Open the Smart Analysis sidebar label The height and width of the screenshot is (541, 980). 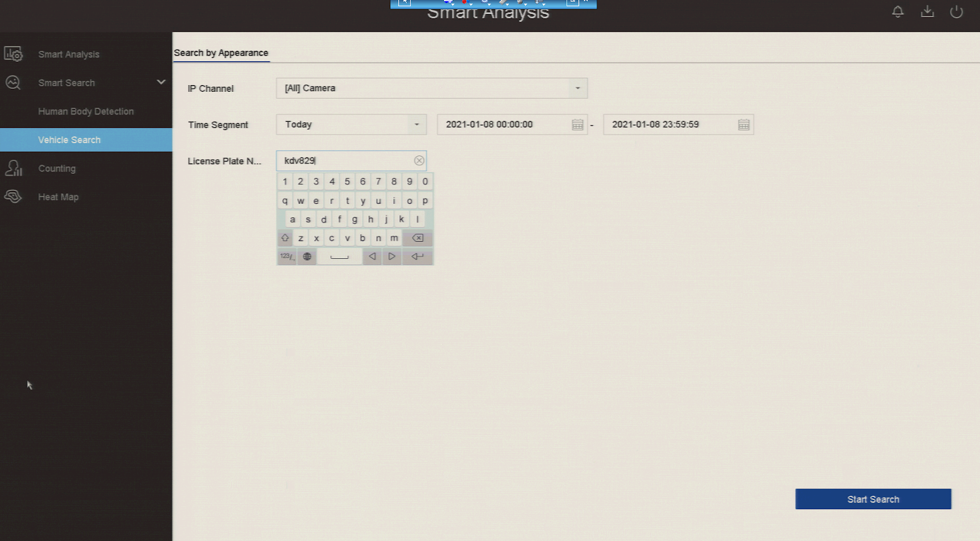69,54
